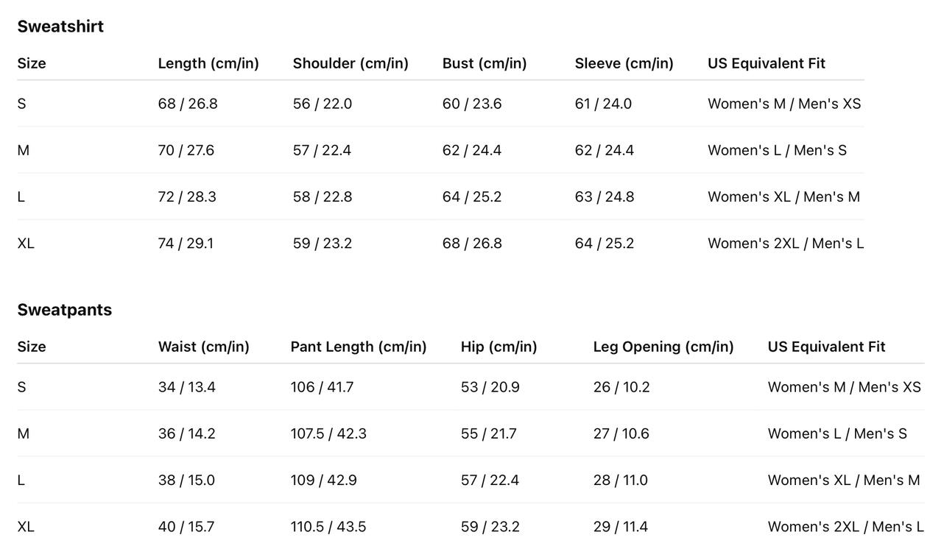Click the sleeve value 63 / 24.8
This screenshot has width=944, height=560.
pyautogui.click(x=605, y=197)
